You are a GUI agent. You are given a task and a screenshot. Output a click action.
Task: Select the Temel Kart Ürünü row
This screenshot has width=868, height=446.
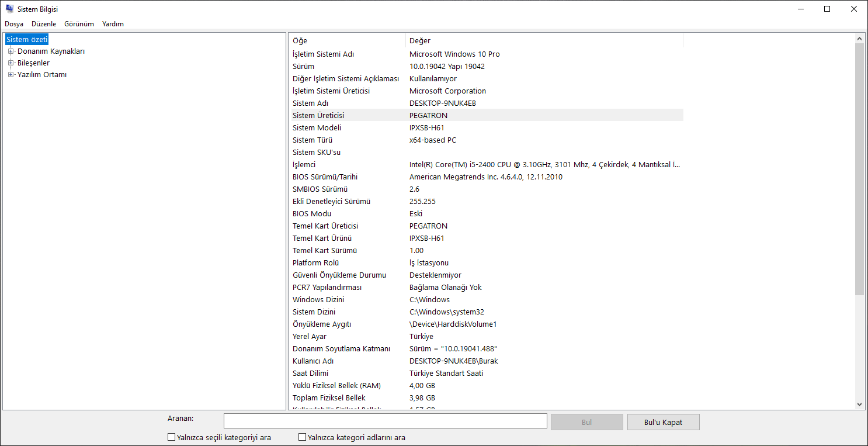click(x=487, y=238)
